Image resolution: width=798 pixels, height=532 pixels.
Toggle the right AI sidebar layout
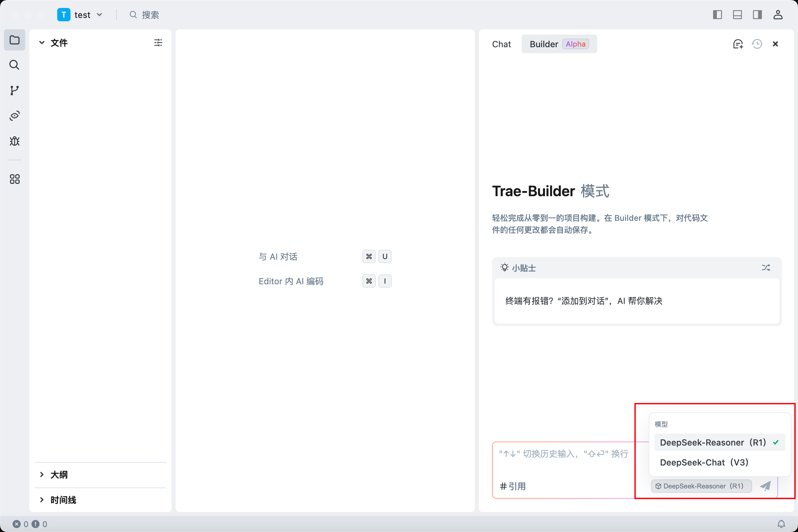[x=757, y=15]
